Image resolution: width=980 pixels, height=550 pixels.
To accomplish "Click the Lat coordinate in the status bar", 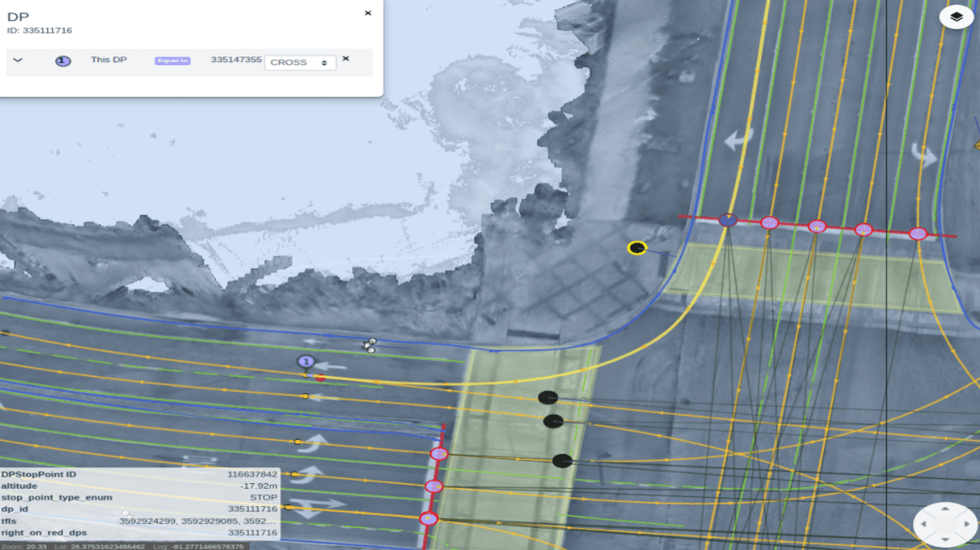I will [x=98, y=546].
